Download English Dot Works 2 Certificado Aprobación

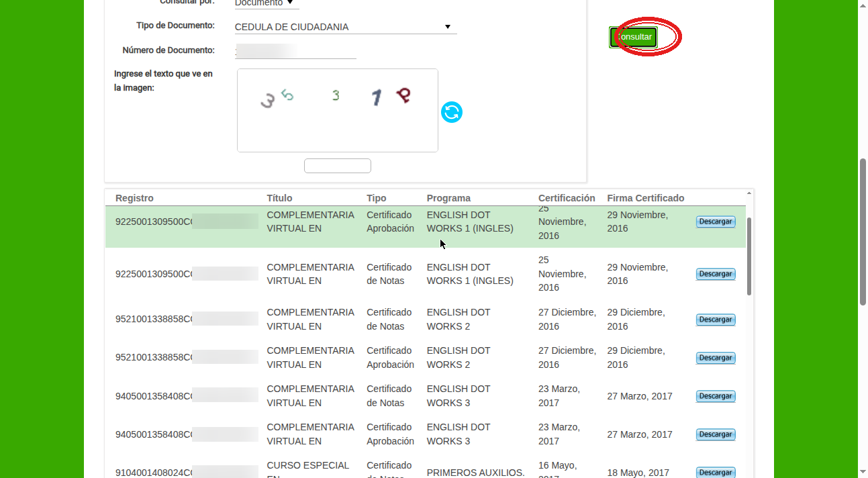(x=716, y=358)
